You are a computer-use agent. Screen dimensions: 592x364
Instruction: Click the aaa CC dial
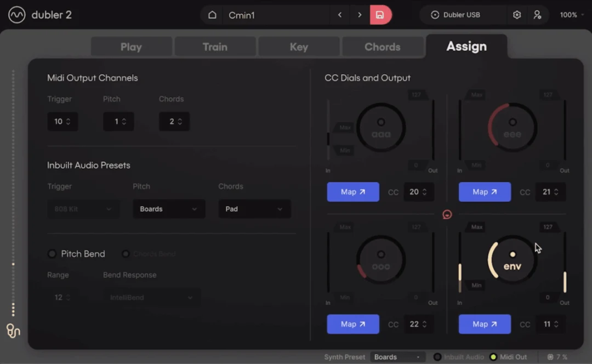pyautogui.click(x=381, y=128)
